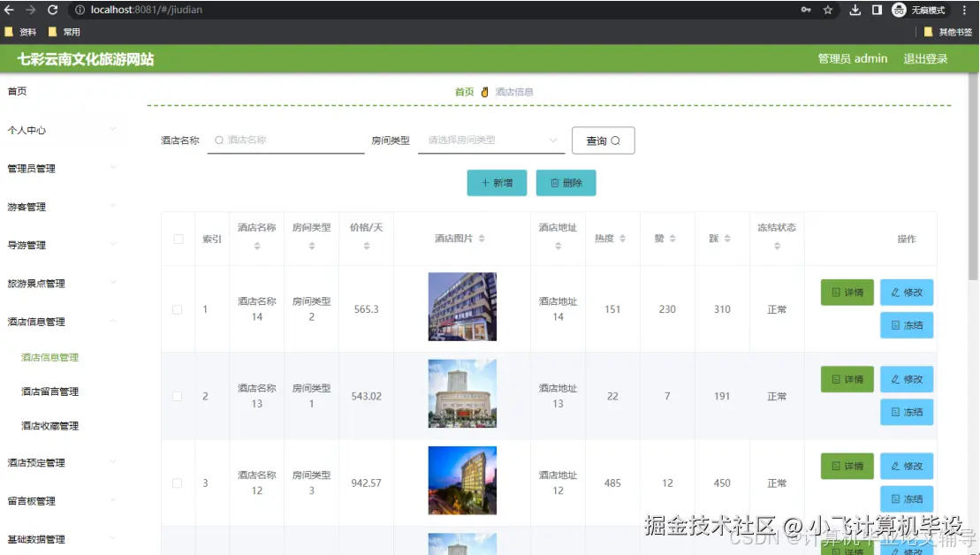Sort by 房间类型 column arrows

coord(311,247)
